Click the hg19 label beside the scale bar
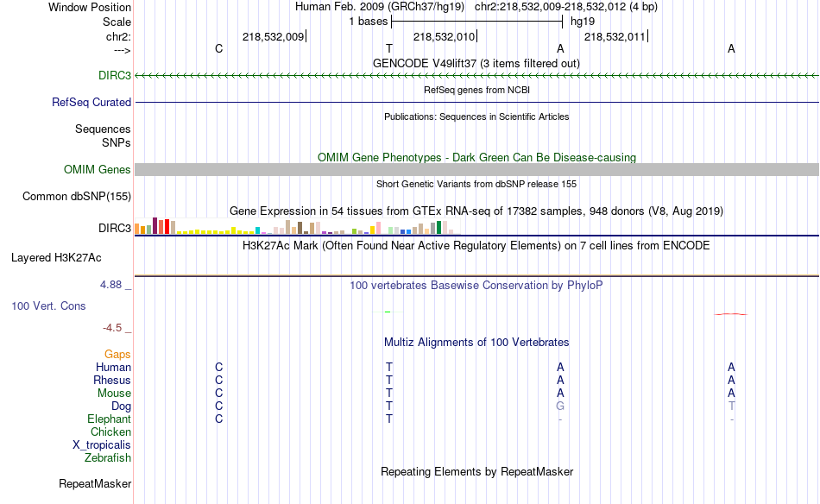 pyautogui.click(x=583, y=22)
